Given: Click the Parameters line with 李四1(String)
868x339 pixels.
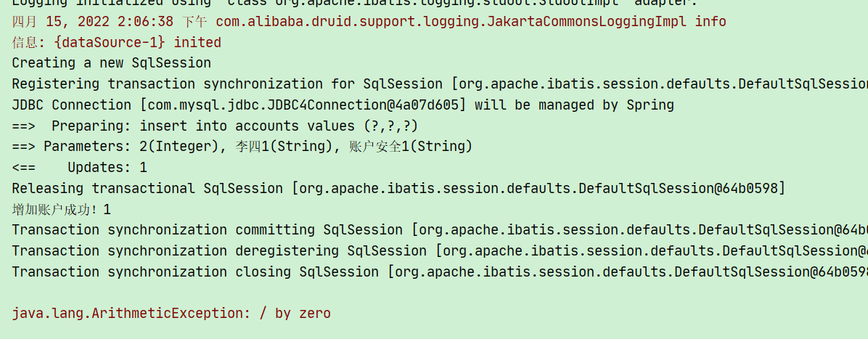Looking at the screenshot, I should pos(242,147).
